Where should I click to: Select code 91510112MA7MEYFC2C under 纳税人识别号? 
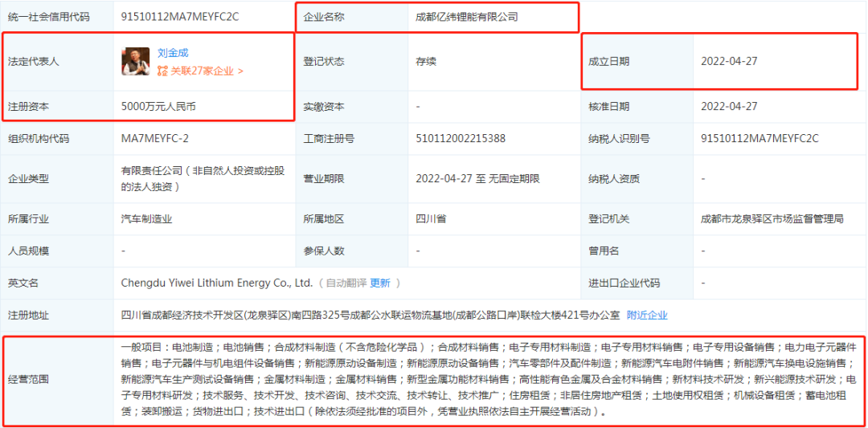pyautogui.click(x=759, y=139)
